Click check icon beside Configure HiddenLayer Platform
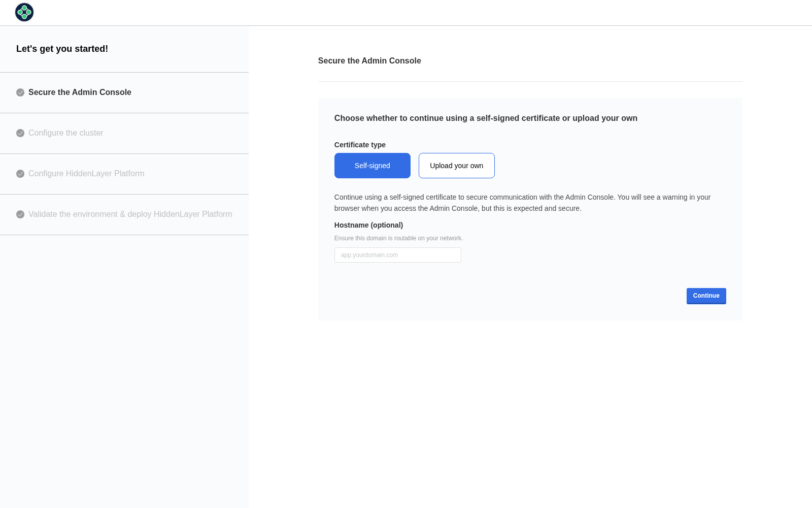The width and height of the screenshot is (812, 508). 20,174
